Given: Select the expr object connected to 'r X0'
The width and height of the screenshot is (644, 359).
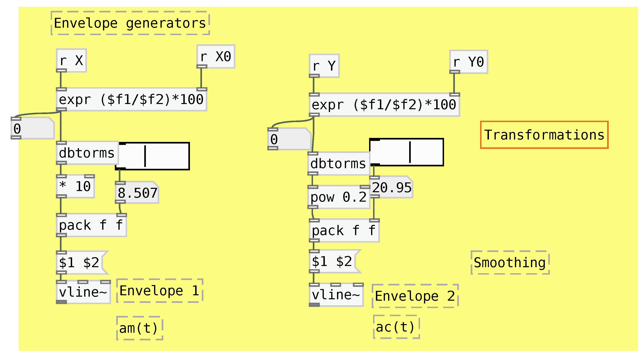Looking at the screenshot, I should (131, 99).
